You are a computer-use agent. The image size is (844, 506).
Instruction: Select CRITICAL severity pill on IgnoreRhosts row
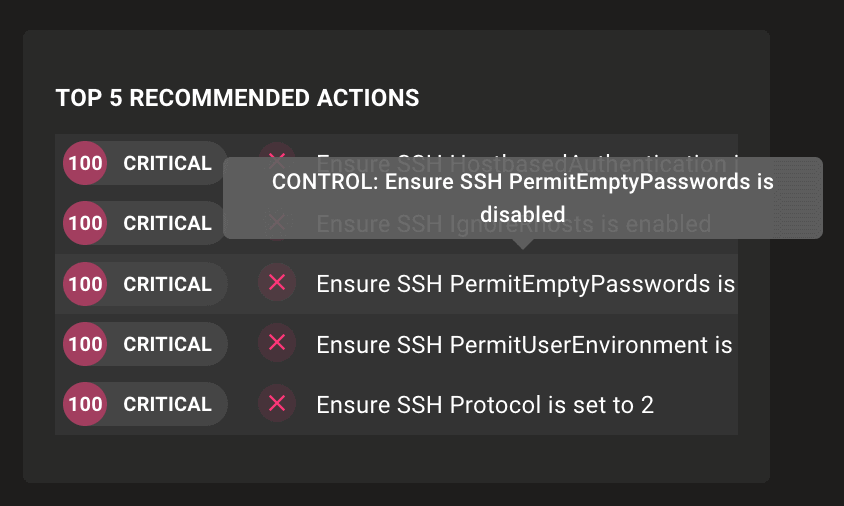pyautogui.click(x=167, y=223)
